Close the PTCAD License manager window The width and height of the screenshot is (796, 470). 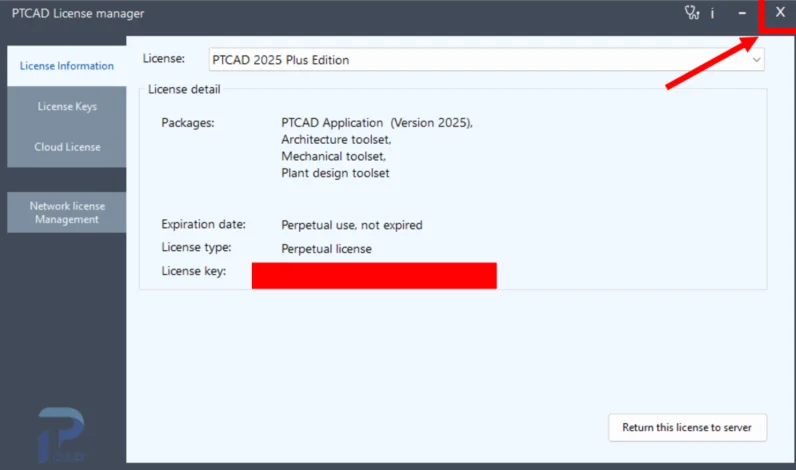click(x=780, y=12)
